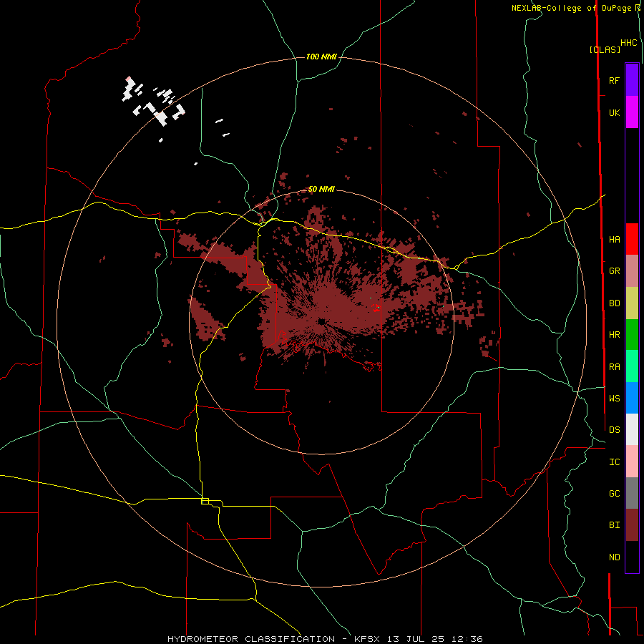Viewport: 644px width, 644px height.
Task: Click the HR legend label
Action: (x=615, y=335)
